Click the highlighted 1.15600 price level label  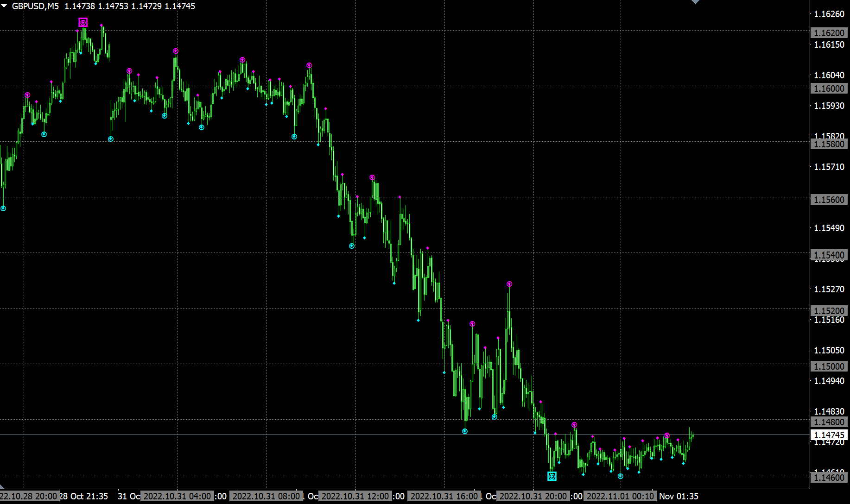click(x=829, y=200)
